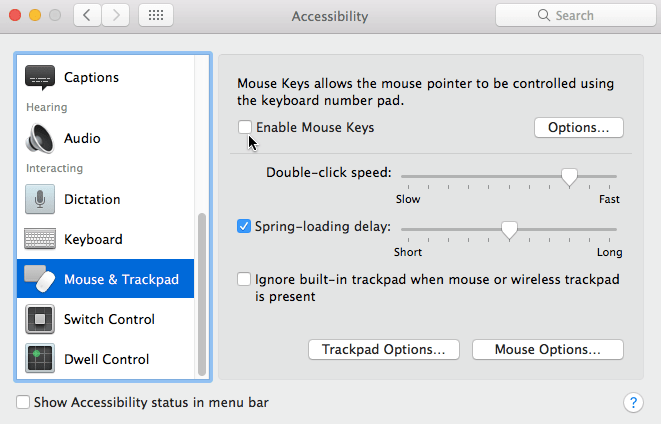Select Mouse & Trackpad in the sidebar
Image resolution: width=661 pixels, height=424 pixels.
click(105, 279)
